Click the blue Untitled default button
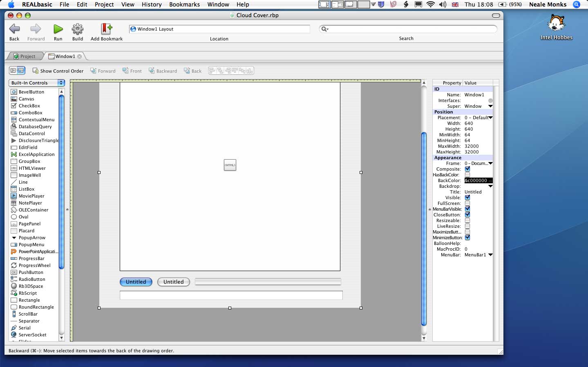The width and height of the screenshot is (588, 367). 136,282
